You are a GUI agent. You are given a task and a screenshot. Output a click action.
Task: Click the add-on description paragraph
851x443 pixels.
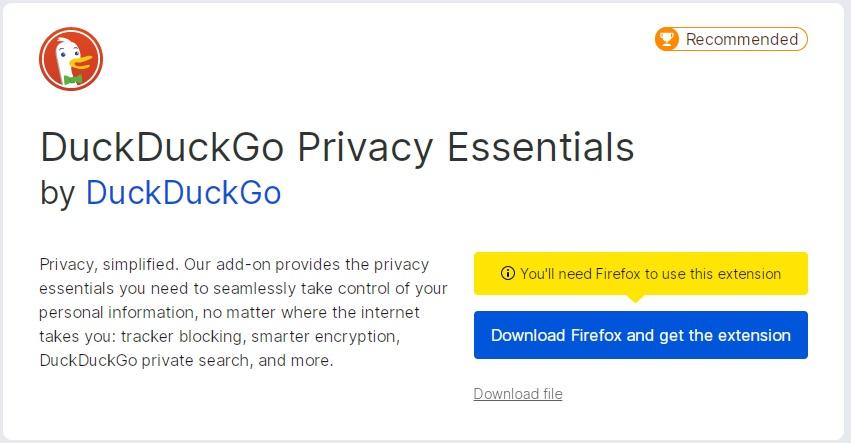pos(243,312)
